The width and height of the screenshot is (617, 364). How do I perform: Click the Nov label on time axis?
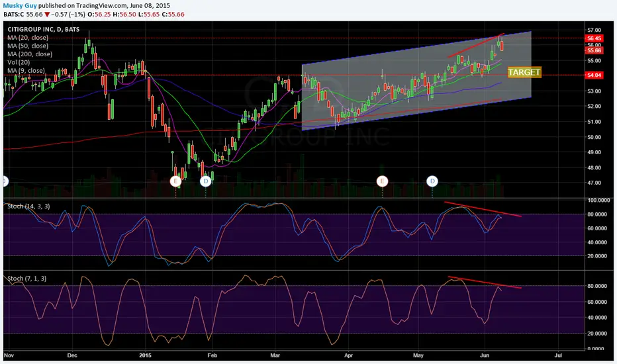(9, 355)
